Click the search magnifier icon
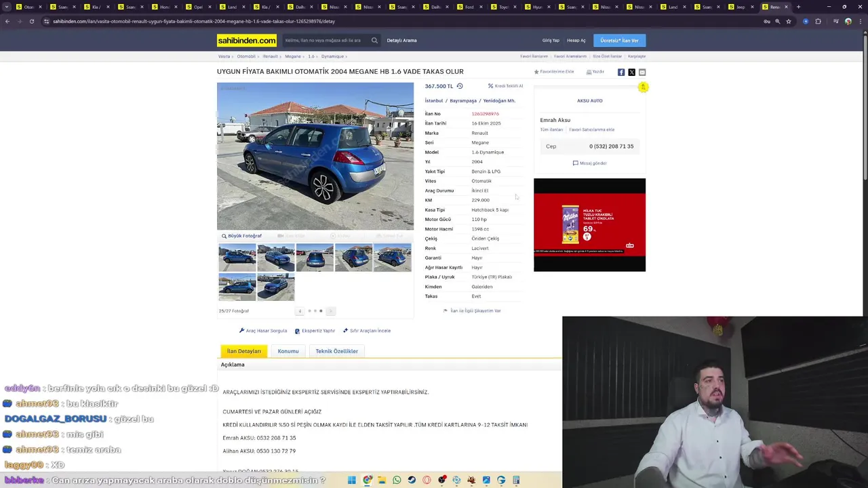 pos(374,41)
